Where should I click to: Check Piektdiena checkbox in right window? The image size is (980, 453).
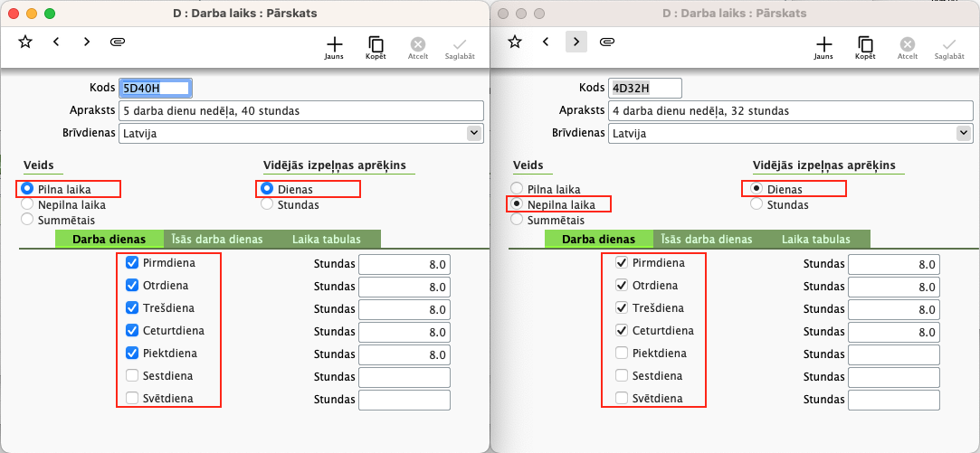[622, 353]
